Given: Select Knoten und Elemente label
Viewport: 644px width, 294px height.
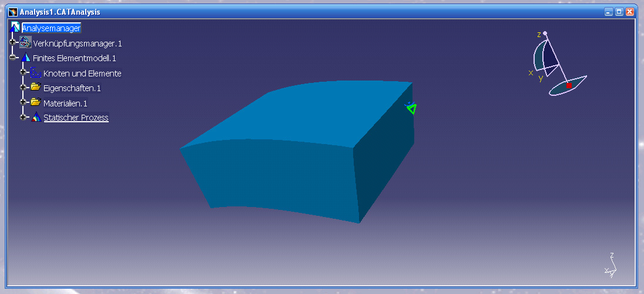Looking at the screenshot, I should (82, 73).
